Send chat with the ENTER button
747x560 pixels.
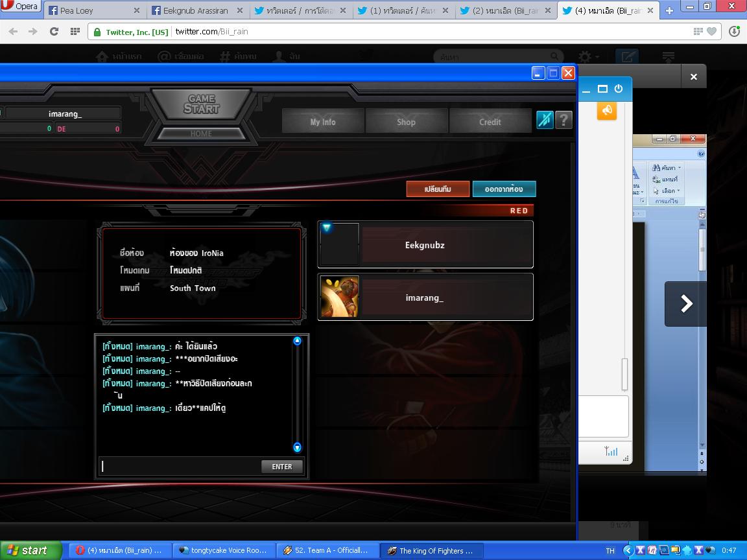pos(282,467)
